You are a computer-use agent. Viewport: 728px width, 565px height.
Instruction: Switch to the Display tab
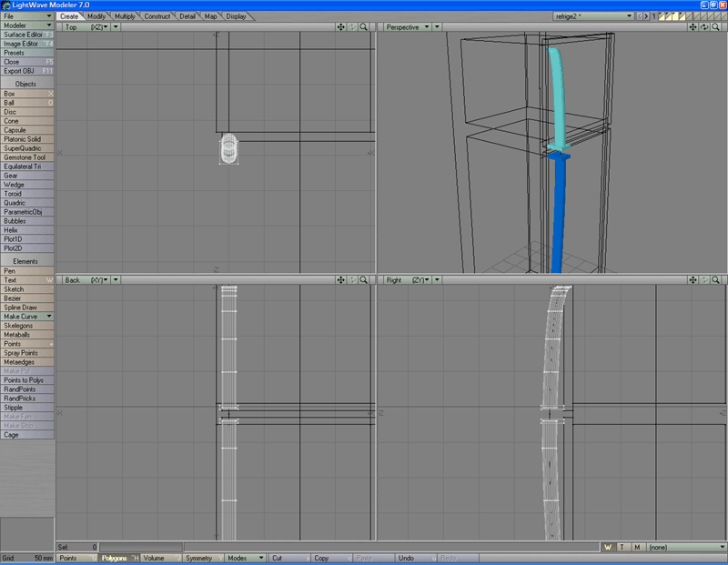[237, 16]
